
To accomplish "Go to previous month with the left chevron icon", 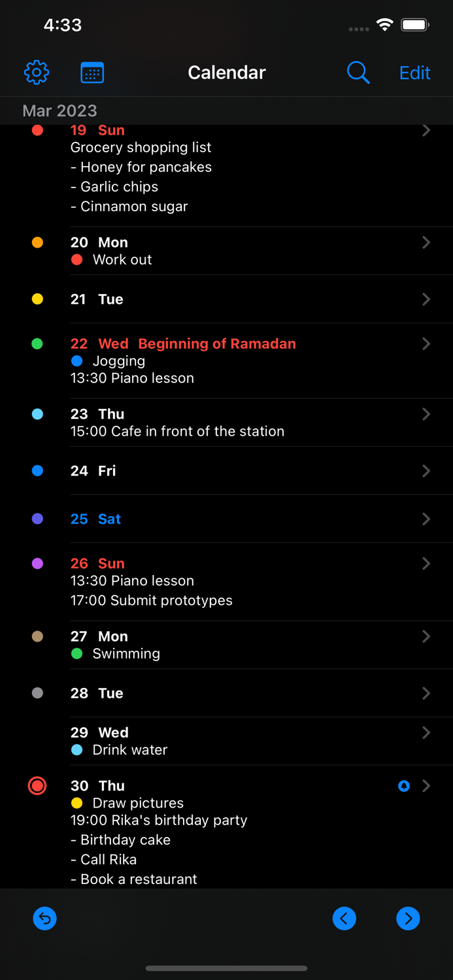I will click(x=344, y=919).
